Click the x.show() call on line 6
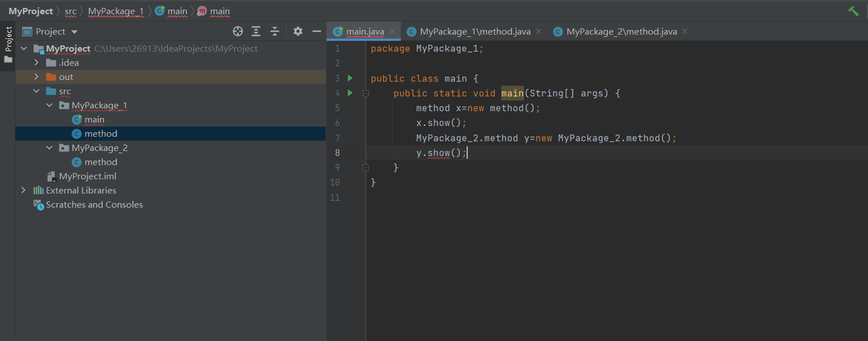This screenshot has width=868, height=341. point(441,123)
